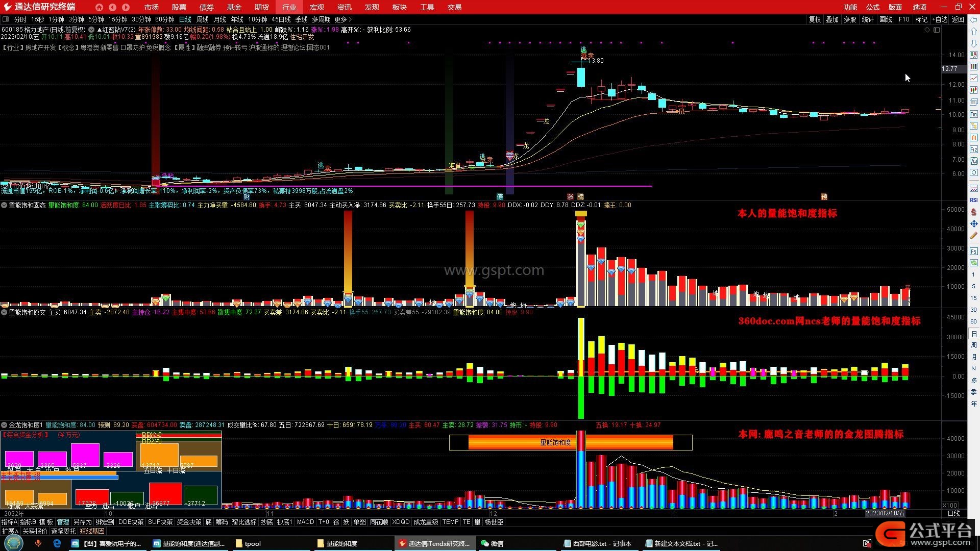Screen dimensions: 980x551
Task: Toggle the small panel box left of 分时
Action: pos(6,19)
